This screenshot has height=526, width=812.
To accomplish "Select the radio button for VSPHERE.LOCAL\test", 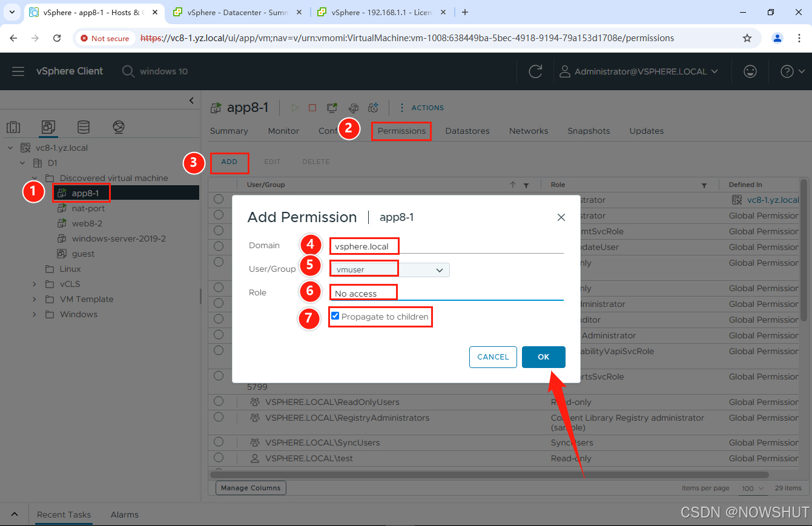I will pyautogui.click(x=219, y=458).
